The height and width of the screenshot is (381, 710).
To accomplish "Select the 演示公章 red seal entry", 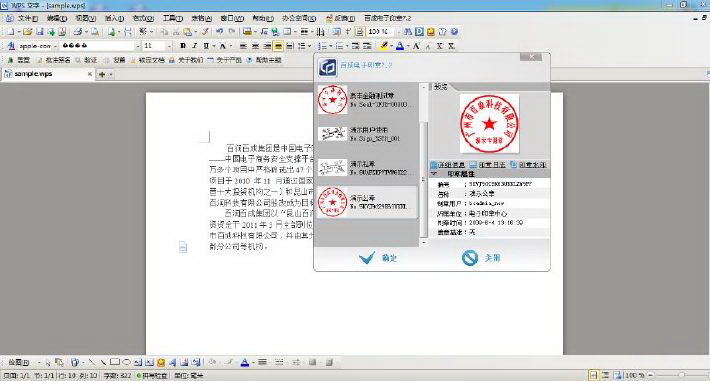I will coord(367,202).
